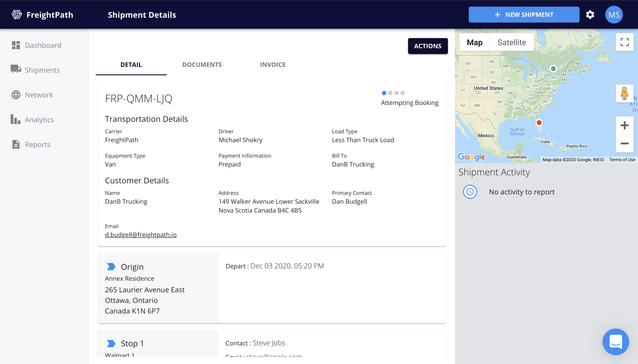Click the Attempting Booking status text
Image resolution: width=638 pixels, height=364 pixels.
pyautogui.click(x=409, y=103)
